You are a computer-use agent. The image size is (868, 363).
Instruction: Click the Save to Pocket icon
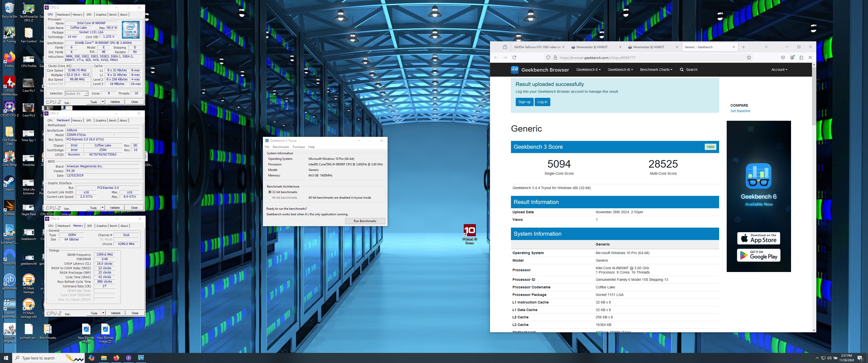[x=783, y=57]
